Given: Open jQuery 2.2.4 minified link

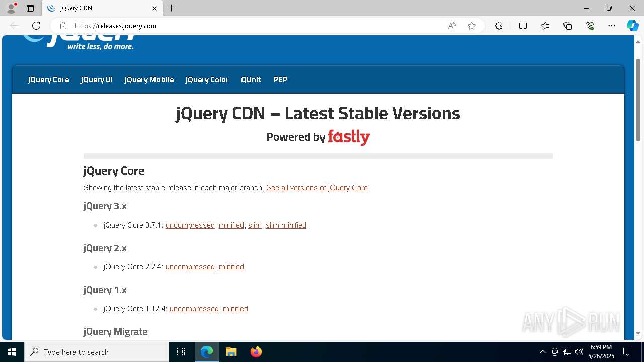Looking at the screenshot, I should pyautogui.click(x=231, y=267).
